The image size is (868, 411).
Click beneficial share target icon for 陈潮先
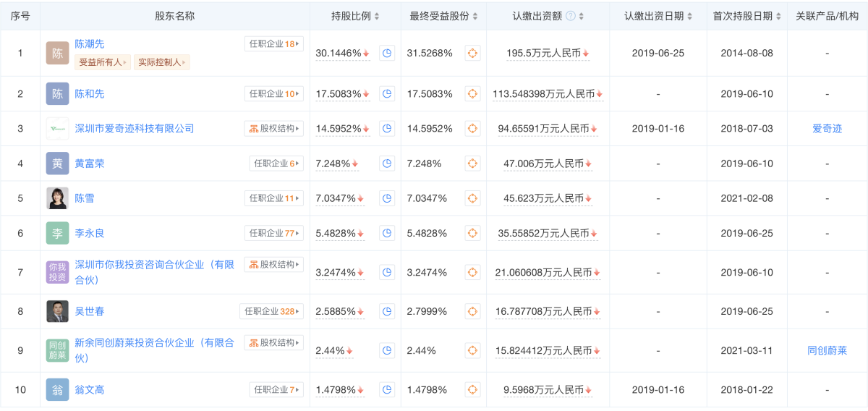point(472,53)
